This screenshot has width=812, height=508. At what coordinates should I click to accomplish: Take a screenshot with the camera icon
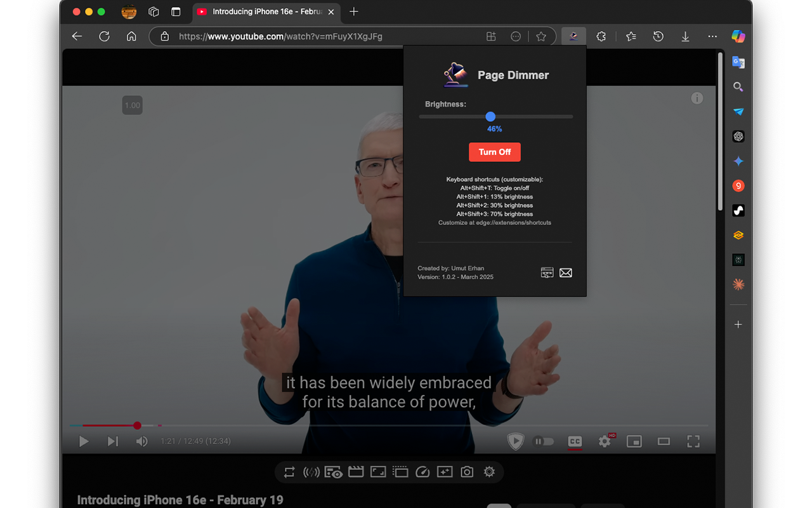(x=467, y=472)
